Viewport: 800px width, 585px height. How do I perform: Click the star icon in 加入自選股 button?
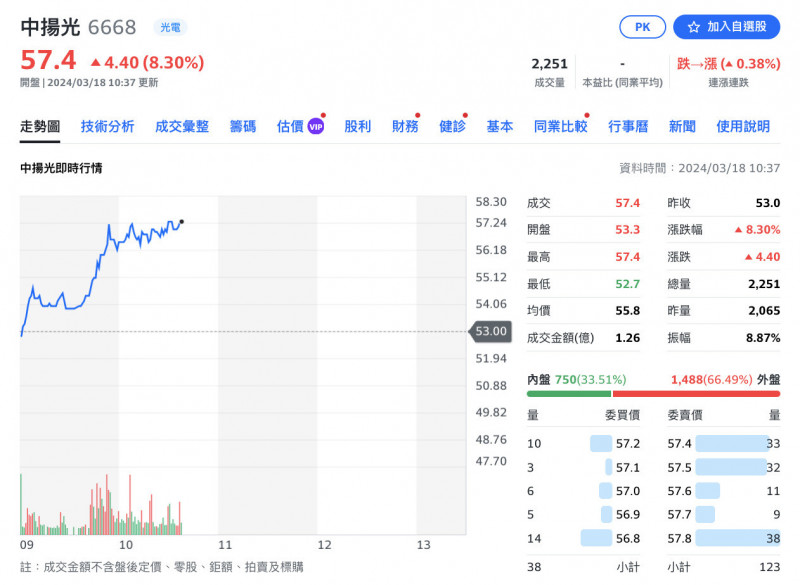[694, 27]
